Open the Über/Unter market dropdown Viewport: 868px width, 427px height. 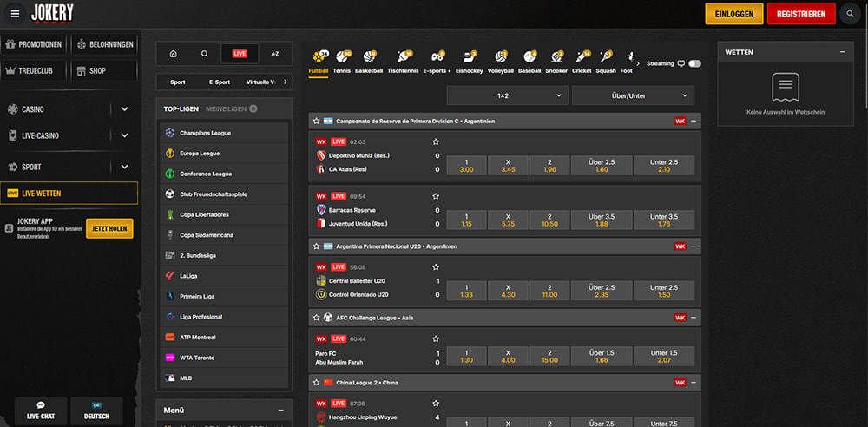[x=634, y=95]
